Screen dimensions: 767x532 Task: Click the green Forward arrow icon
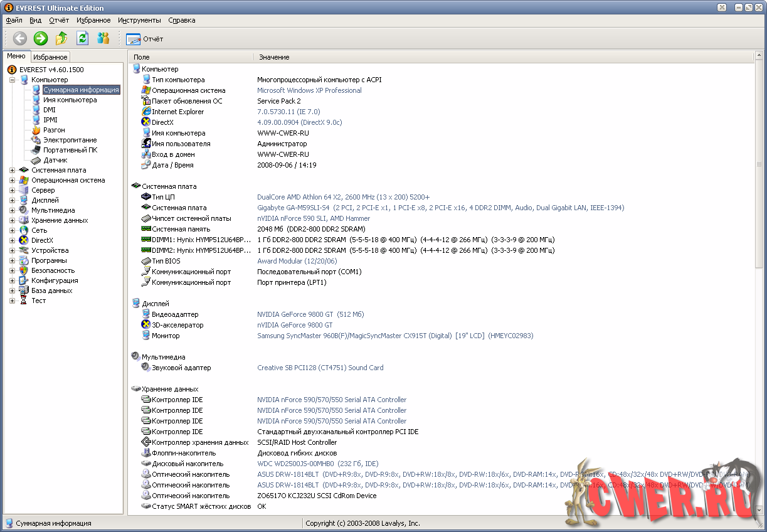coord(41,38)
